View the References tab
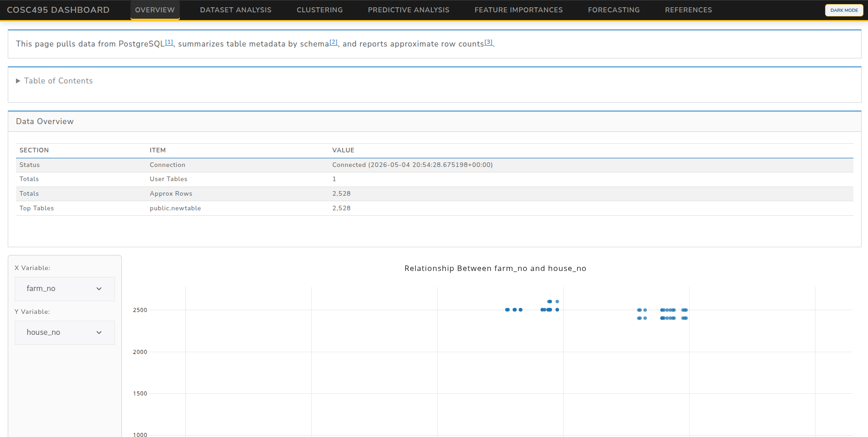This screenshot has width=868, height=437. point(688,10)
